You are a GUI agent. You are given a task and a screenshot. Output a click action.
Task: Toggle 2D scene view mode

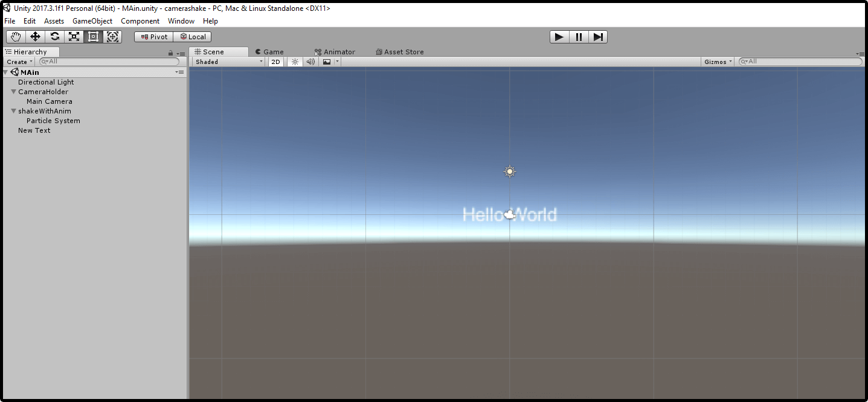tap(275, 61)
